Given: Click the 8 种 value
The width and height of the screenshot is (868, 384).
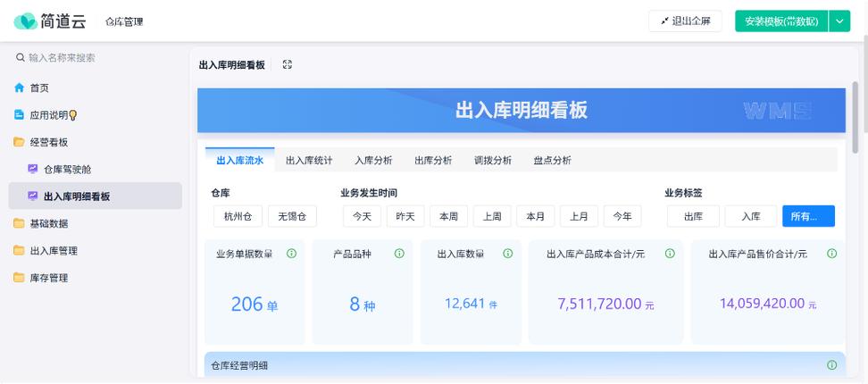Looking at the screenshot, I should tap(362, 305).
